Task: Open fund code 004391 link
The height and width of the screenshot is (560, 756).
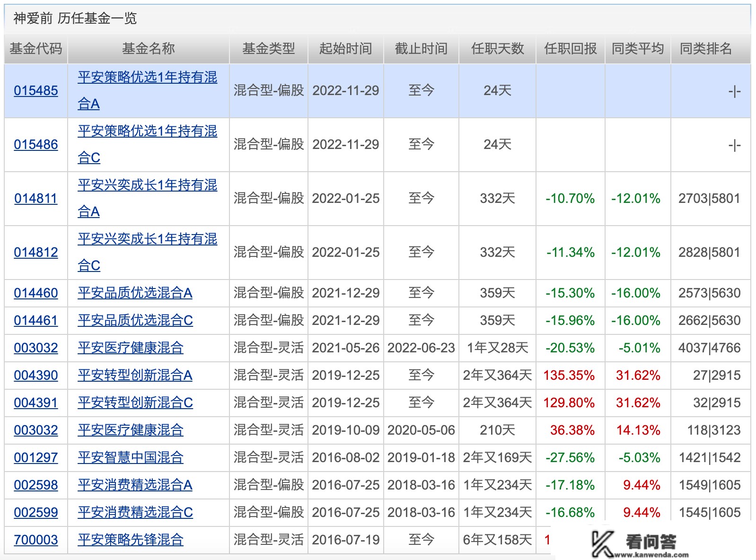Action: (36, 403)
